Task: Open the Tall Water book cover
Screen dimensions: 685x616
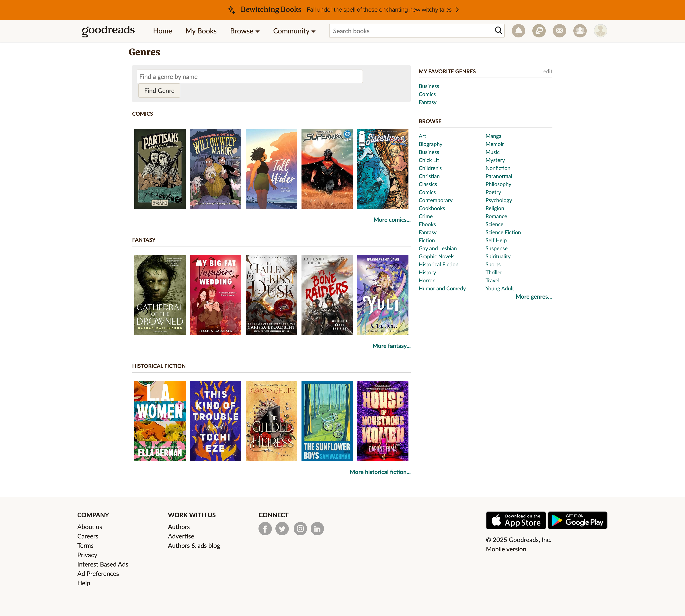Action: pos(271,169)
